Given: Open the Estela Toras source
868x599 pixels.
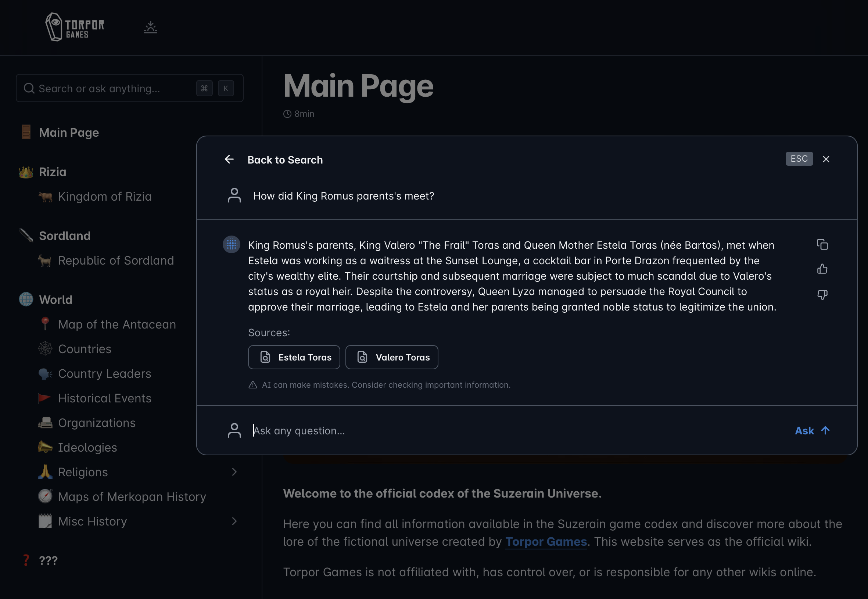Looking at the screenshot, I should coord(294,357).
